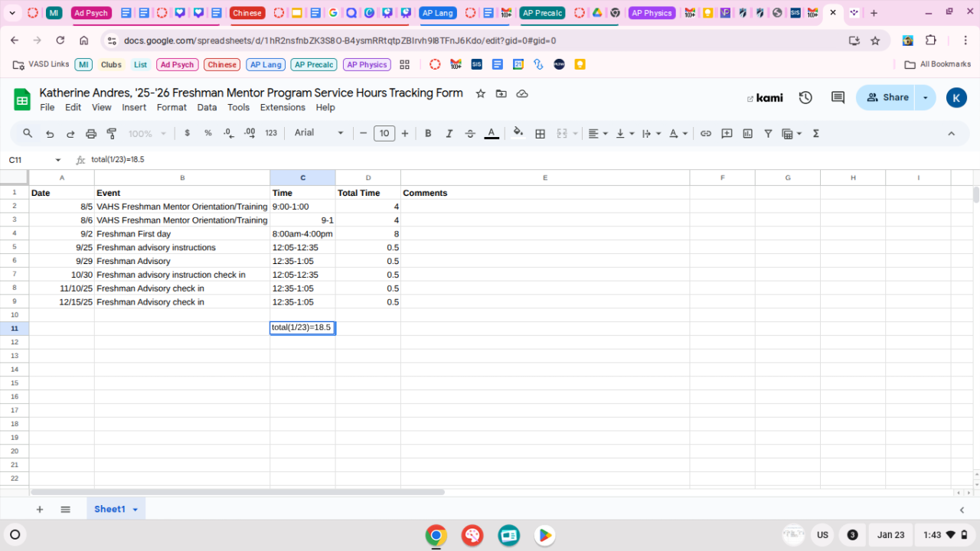Click the Print icon in toolbar
This screenshot has width=980, height=551.
pos(91,133)
